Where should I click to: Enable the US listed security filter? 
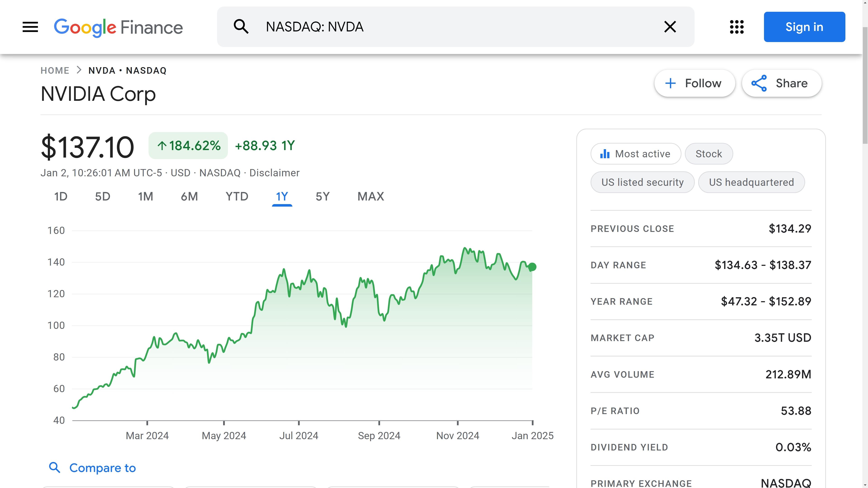[x=642, y=182]
